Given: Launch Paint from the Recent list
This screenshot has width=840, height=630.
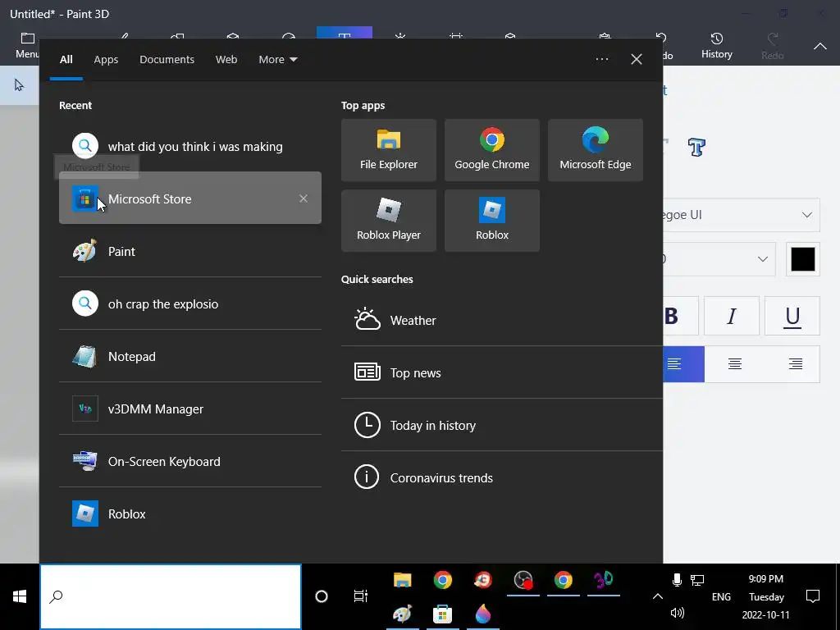Looking at the screenshot, I should (189, 251).
